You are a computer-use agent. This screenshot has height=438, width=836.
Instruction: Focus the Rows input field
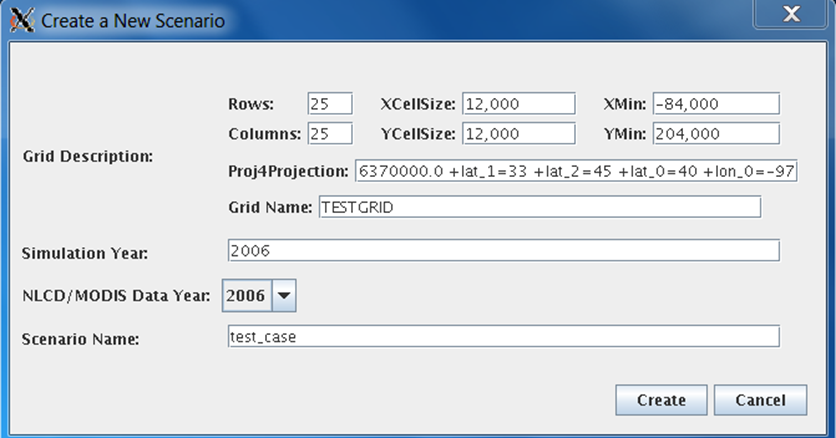coord(330,103)
